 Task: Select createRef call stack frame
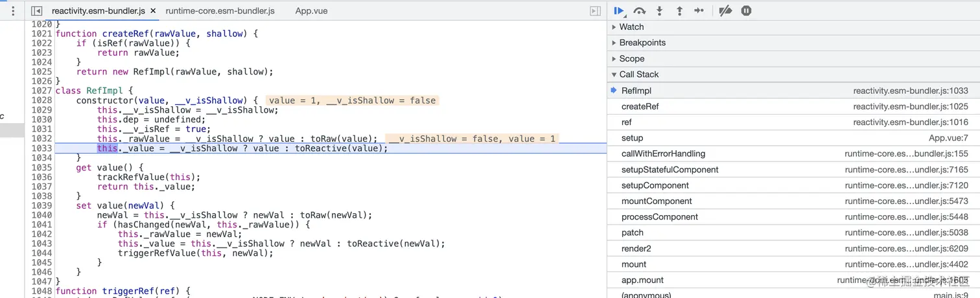click(x=793, y=106)
